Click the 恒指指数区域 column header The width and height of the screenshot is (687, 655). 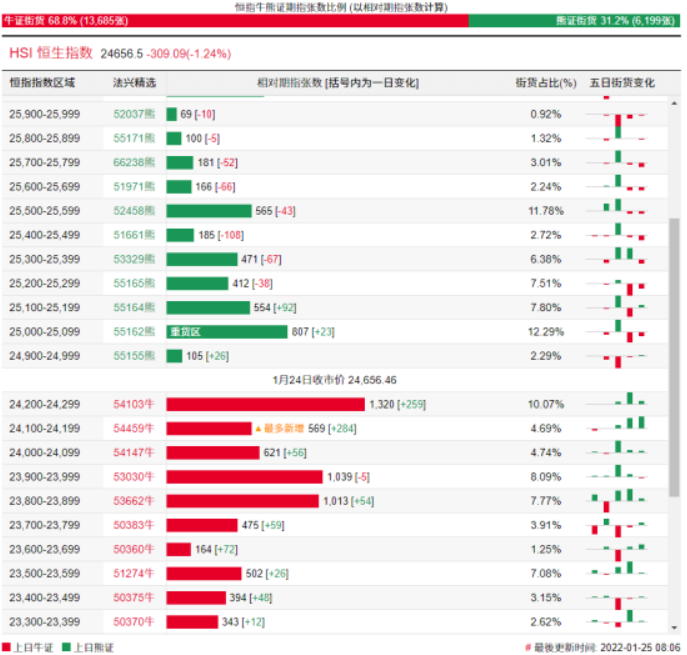click(42, 83)
